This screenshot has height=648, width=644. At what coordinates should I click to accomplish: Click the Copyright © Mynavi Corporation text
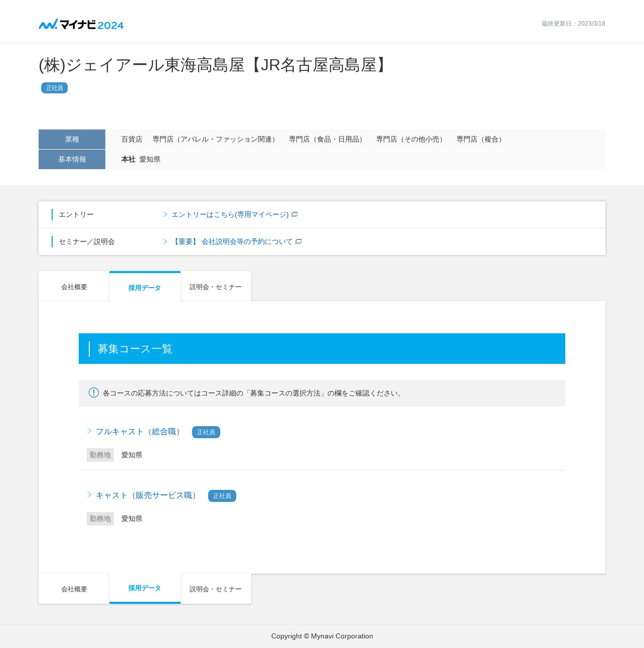pyautogui.click(x=322, y=636)
